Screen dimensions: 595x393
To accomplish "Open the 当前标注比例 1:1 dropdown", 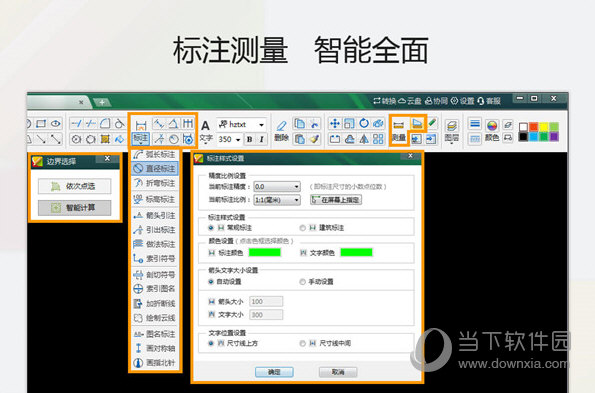I will (277, 200).
